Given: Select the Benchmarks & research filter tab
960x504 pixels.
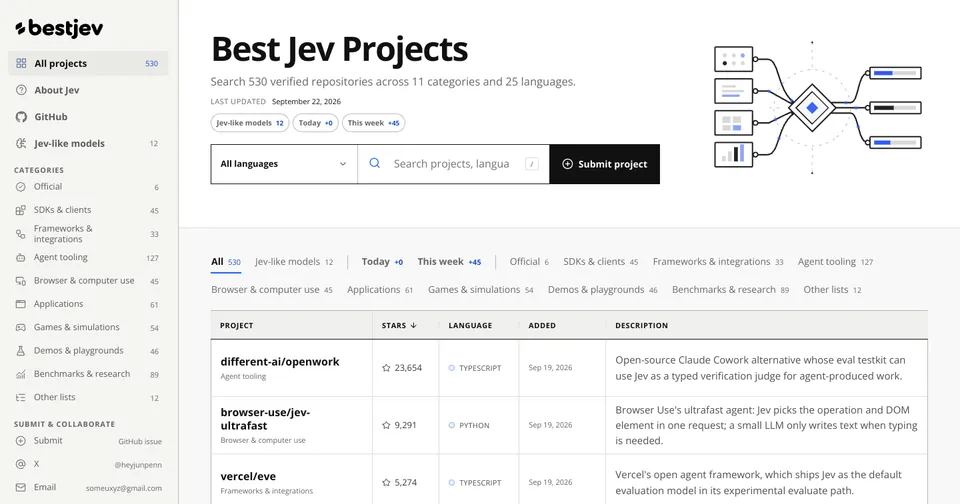Looking at the screenshot, I should point(730,290).
